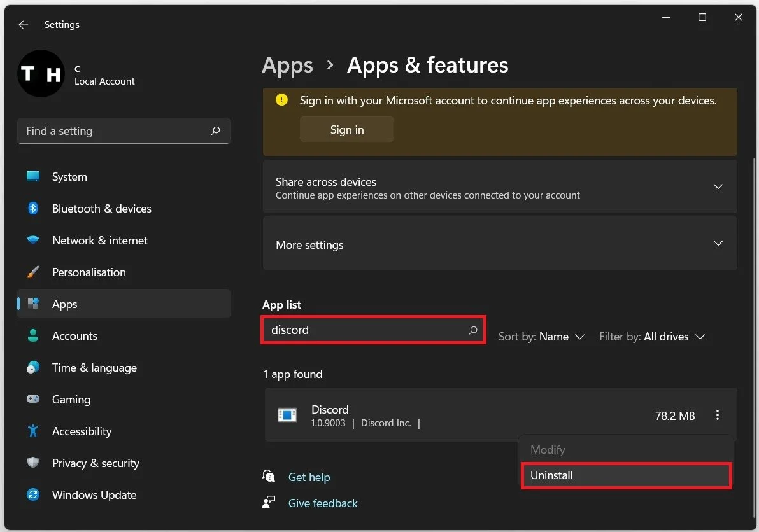
Task: Click the Apps sidebar icon
Action: pos(33,304)
